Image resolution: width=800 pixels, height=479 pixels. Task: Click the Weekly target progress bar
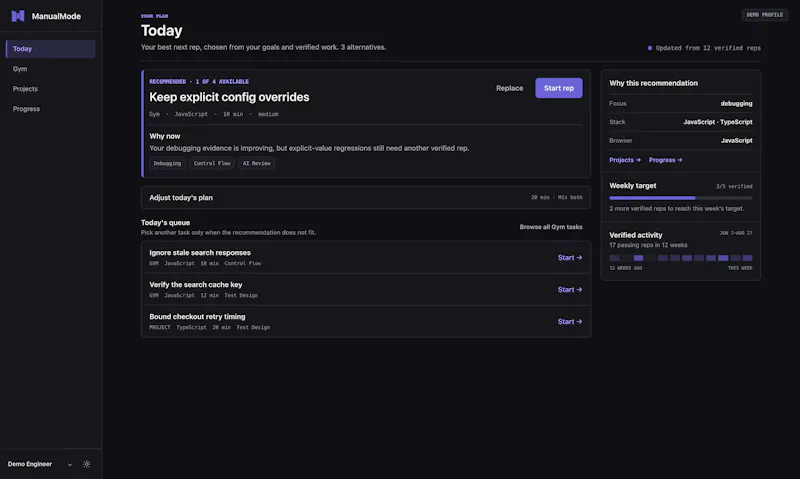(681, 198)
